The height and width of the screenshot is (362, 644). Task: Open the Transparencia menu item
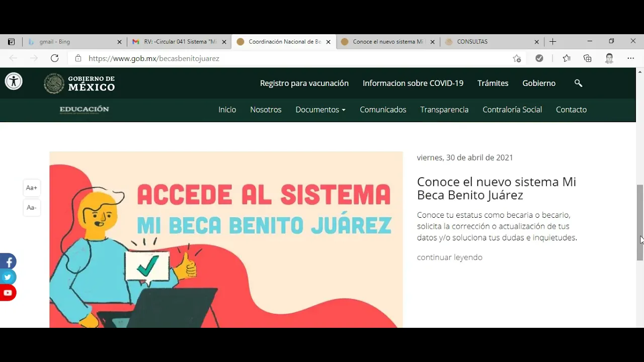point(444,110)
